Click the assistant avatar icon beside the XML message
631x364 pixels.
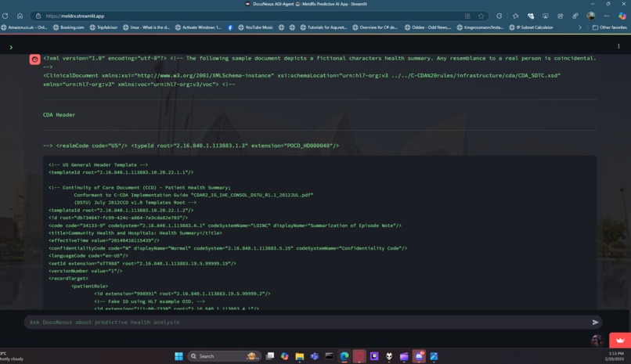(x=34, y=59)
